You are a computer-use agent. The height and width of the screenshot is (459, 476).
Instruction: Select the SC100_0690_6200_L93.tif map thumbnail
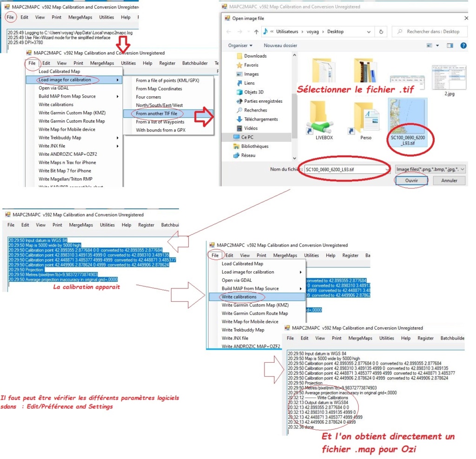pos(408,122)
